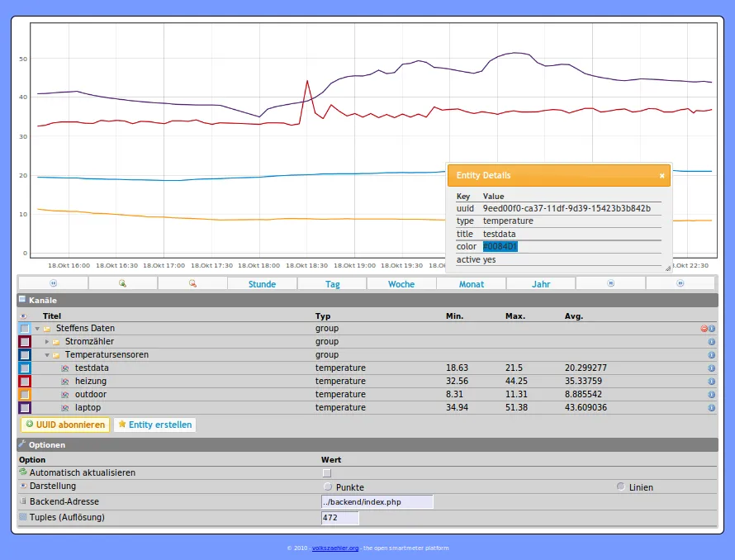Enable Automatisch aktualisieren checkbox
The image size is (735, 560).
point(325,472)
